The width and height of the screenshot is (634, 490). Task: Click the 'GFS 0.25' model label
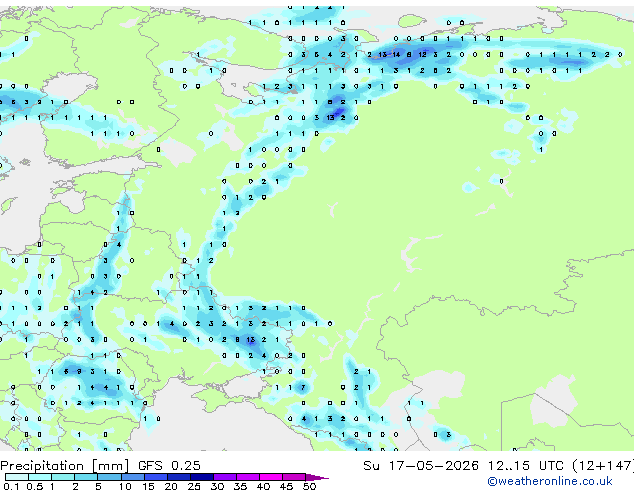pyautogui.click(x=169, y=466)
